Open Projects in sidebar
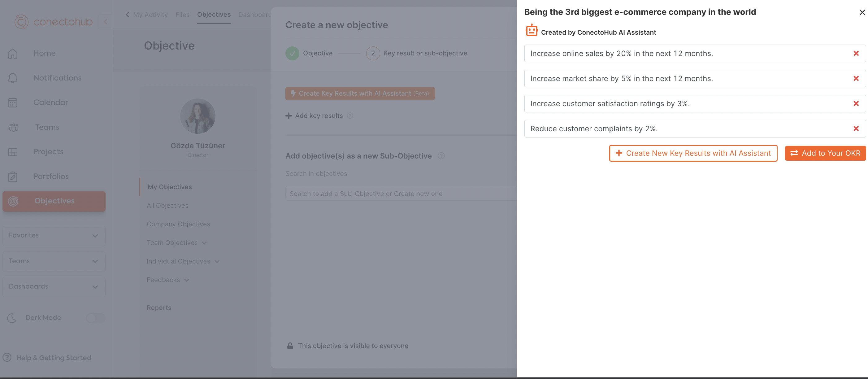Screen dimensions: 868x379 pos(48,152)
